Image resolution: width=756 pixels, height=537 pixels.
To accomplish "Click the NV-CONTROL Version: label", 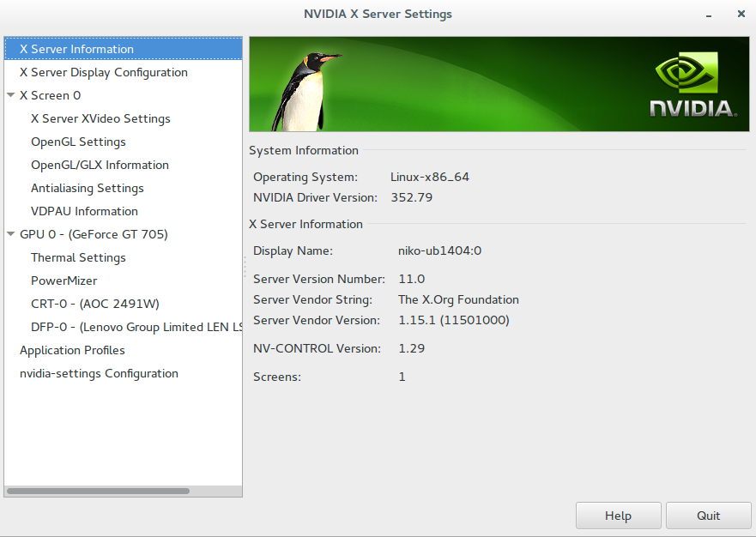I will pyautogui.click(x=318, y=348).
